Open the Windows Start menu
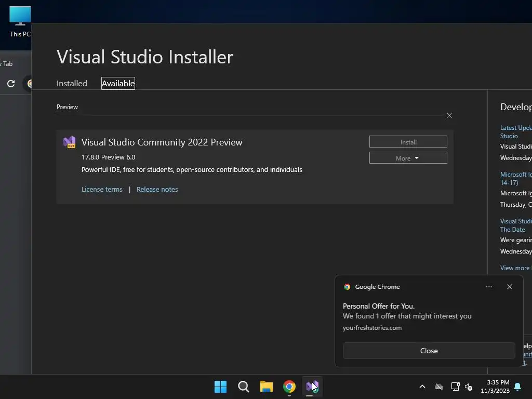Screen dimensions: 532x399 [x=220, y=387]
